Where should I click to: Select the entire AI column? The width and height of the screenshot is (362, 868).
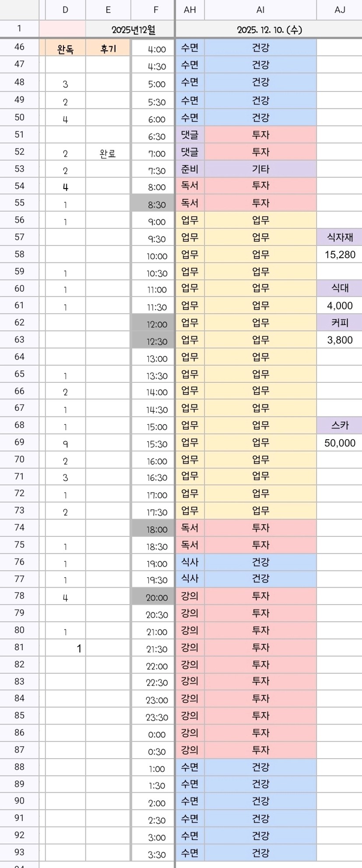tap(260, 10)
